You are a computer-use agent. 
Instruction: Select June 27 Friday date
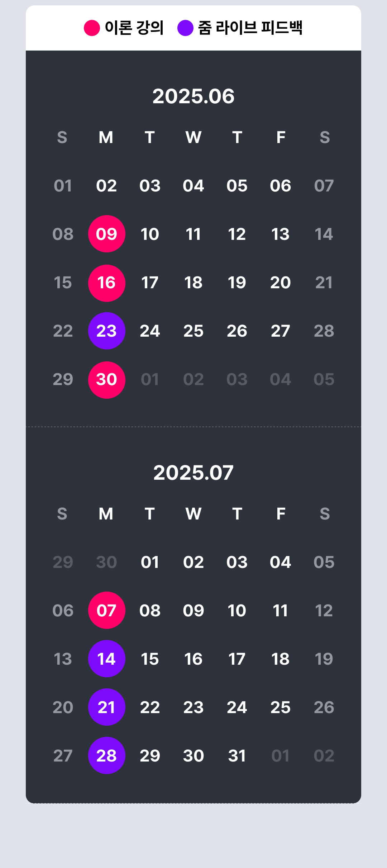280,331
